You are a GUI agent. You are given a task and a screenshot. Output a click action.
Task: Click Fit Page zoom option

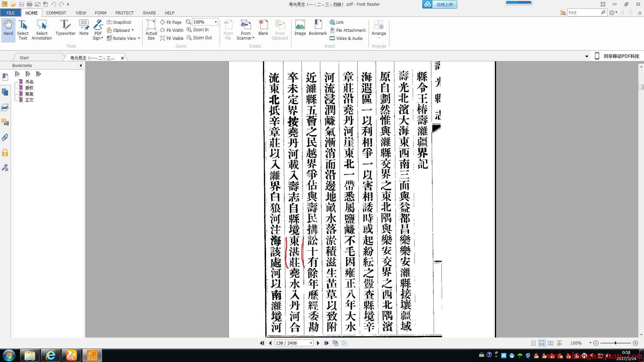coord(171,22)
